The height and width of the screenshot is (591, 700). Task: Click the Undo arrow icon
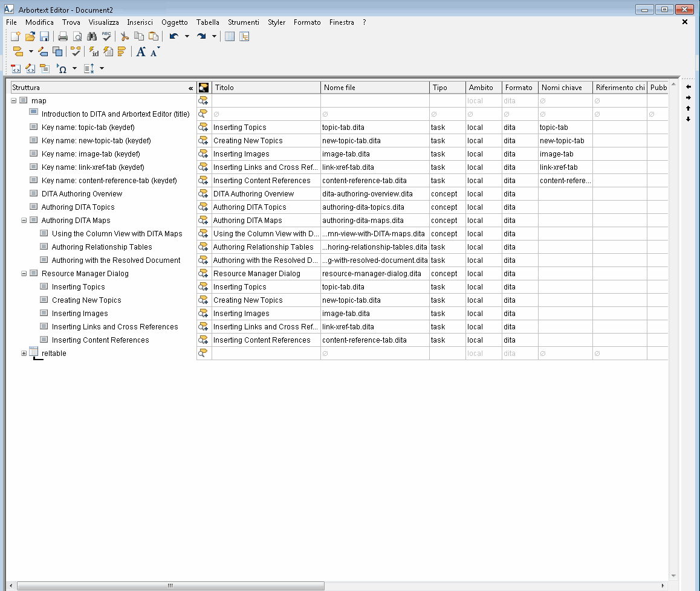[x=174, y=37]
